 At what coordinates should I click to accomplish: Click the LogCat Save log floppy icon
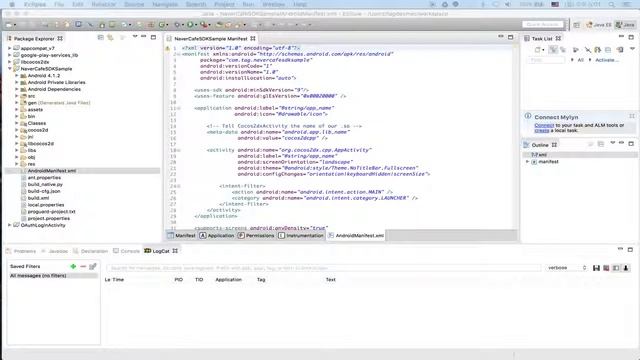click(x=596, y=268)
